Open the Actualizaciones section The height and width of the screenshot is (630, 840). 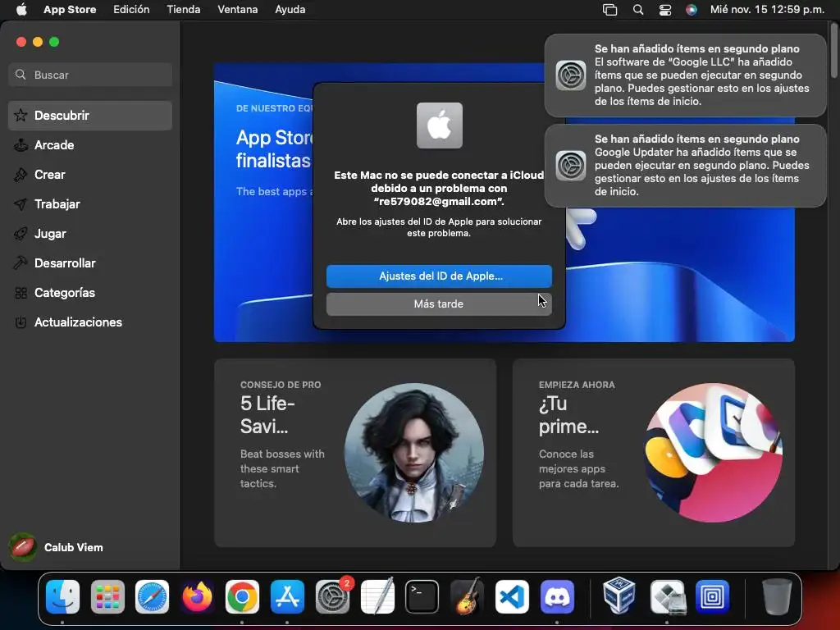pos(90,322)
